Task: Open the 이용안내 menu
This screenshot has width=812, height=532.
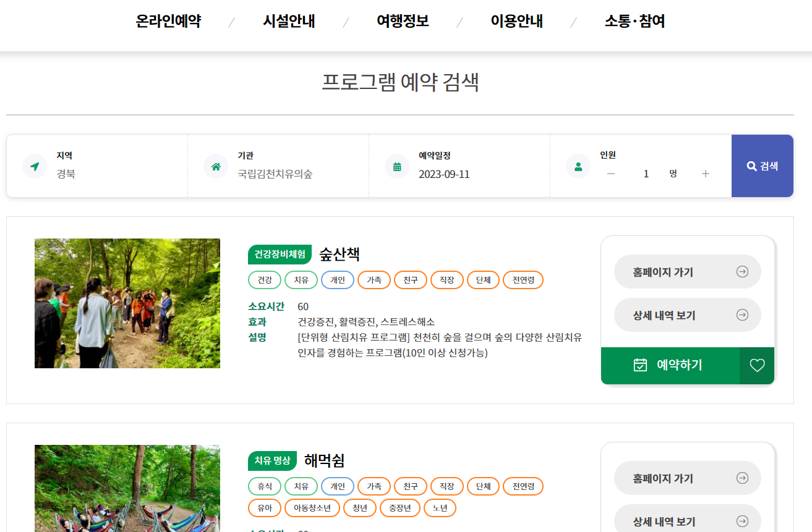Action: point(516,21)
